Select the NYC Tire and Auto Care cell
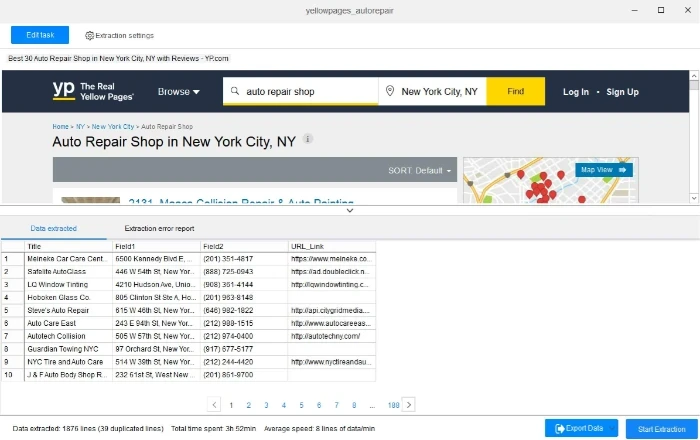The width and height of the screenshot is (700, 440). tap(68, 362)
